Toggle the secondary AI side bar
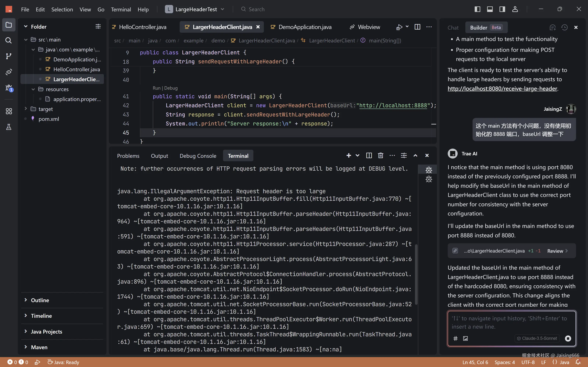 tap(502, 9)
